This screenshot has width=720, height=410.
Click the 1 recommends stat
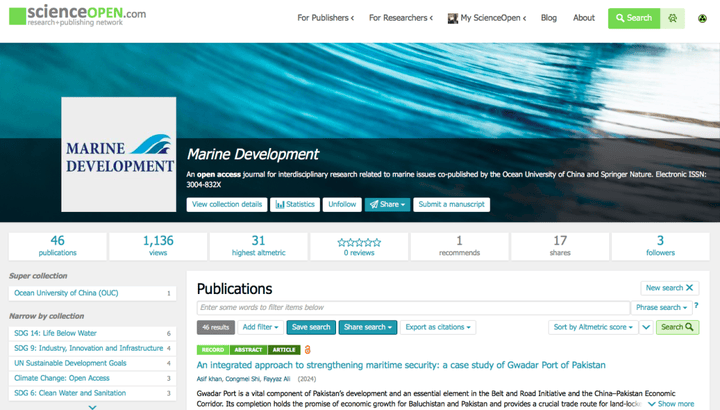[459, 246]
